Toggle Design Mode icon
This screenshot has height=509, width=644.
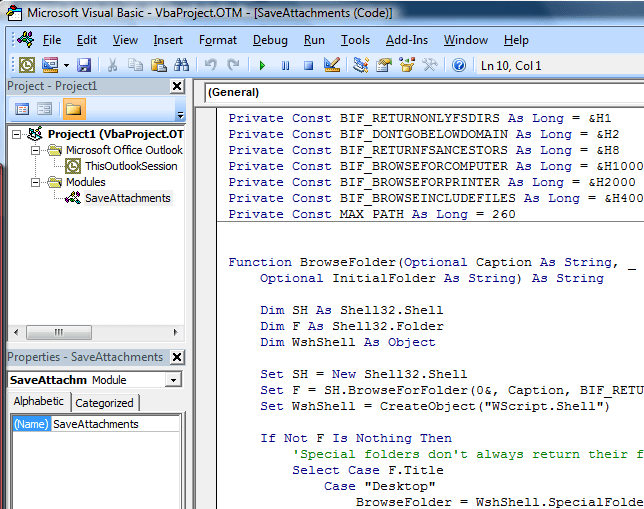(x=332, y=65)
